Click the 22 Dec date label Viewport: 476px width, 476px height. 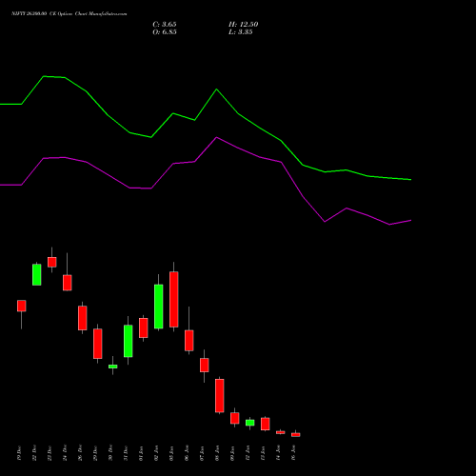(x=34, y=453)
